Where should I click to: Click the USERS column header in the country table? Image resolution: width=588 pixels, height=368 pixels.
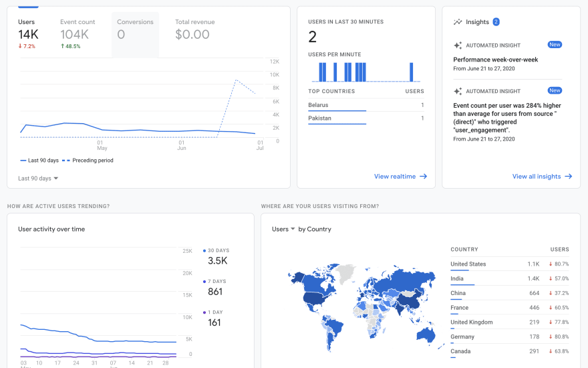[559, 250]
